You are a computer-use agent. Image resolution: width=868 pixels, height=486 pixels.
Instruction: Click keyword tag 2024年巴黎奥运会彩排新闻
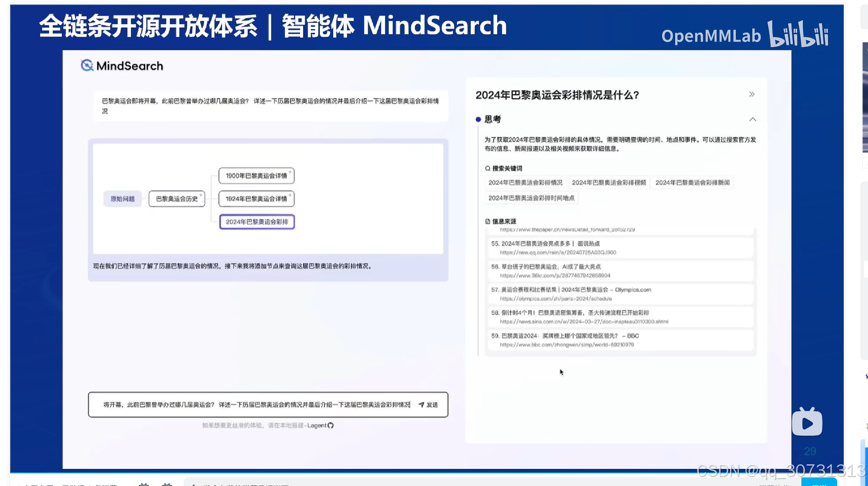click(x=692, y=183)
